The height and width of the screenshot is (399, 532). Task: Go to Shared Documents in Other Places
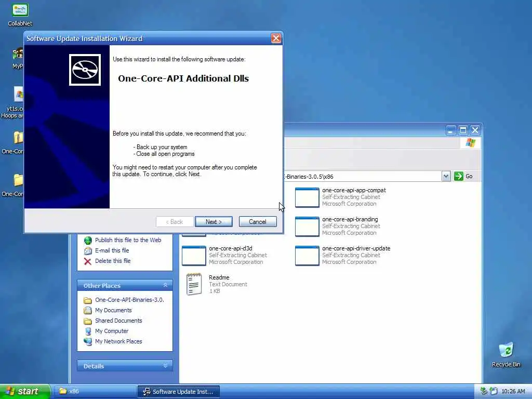(118, 321)
